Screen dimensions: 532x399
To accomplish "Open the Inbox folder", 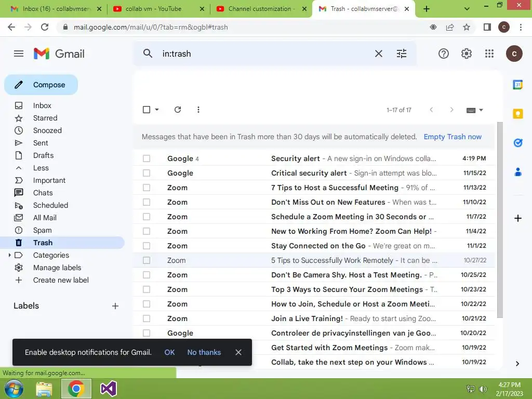I will 42,105.
